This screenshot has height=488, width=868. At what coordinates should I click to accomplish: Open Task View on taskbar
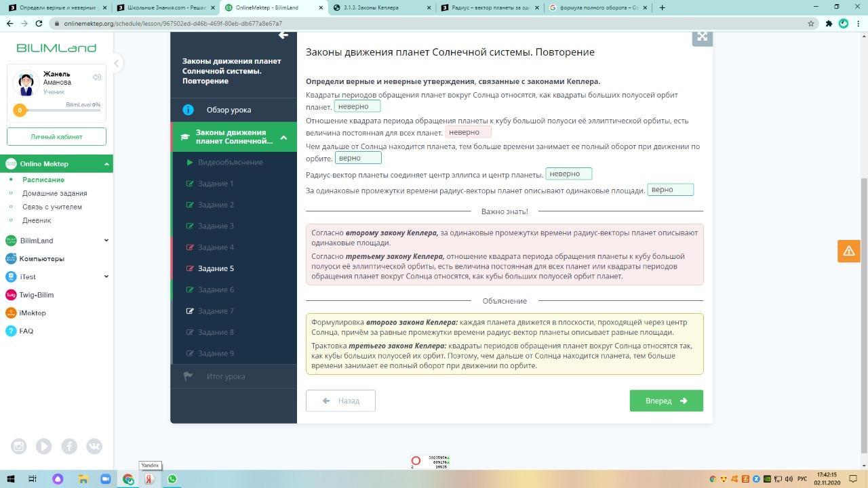click(32, 479)
